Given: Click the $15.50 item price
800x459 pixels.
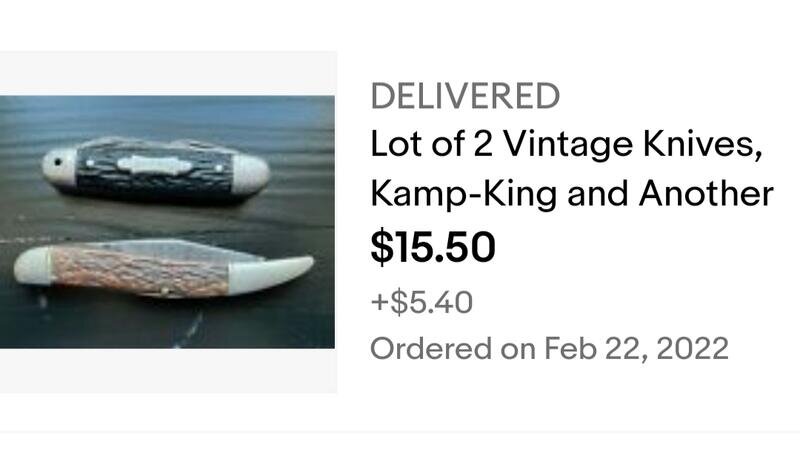Looking at the screenshot, I should coord(433,247).
